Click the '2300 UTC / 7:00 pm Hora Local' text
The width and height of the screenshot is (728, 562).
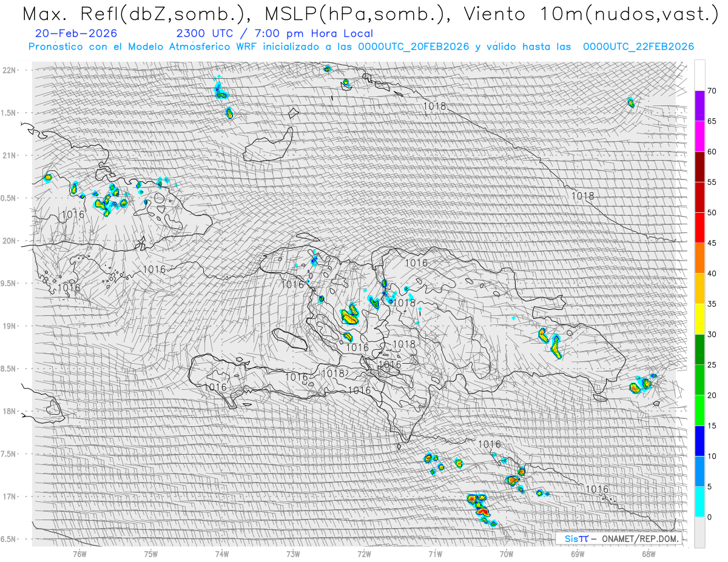pyautogui.click(x=274, y=33)
